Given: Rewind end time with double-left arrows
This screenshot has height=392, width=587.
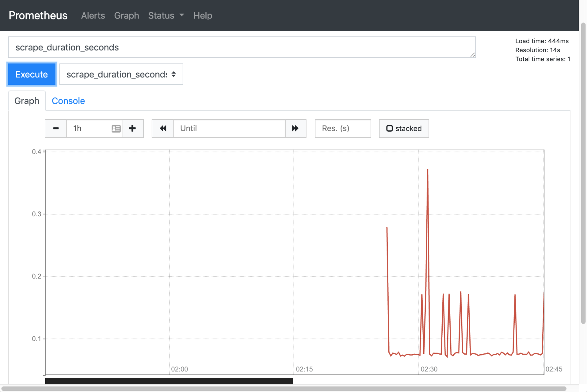Looking at the screenshot, I should 163,128.
